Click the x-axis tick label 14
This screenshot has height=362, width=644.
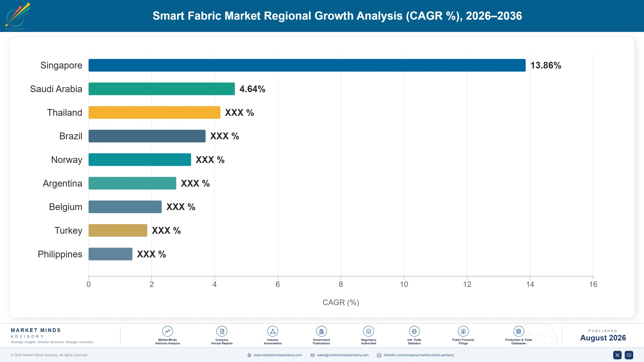(530, 284)
